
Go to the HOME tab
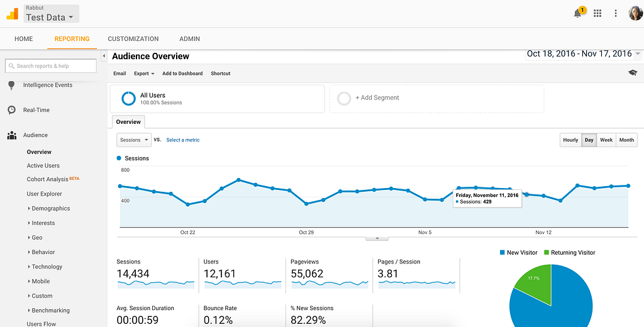pyautogui.click(x=24, y=39)
